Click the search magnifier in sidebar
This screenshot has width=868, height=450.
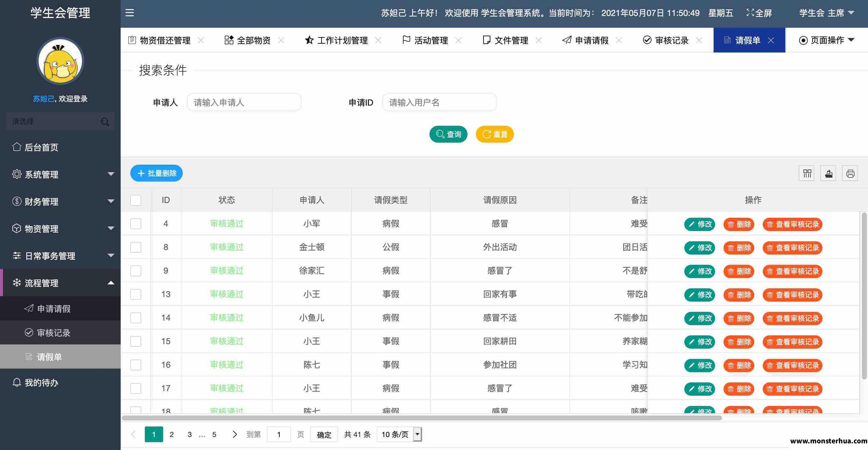tap(105, 122)
